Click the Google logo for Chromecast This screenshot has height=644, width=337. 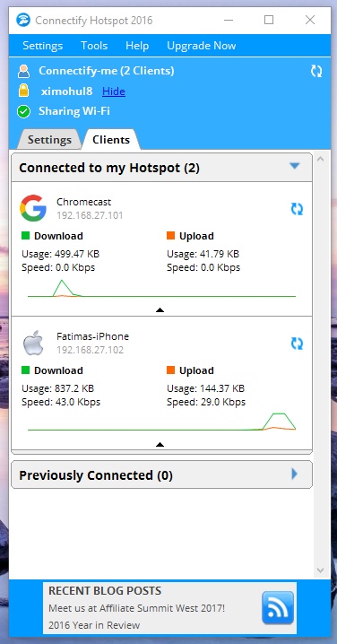click(x=33, y=208)
